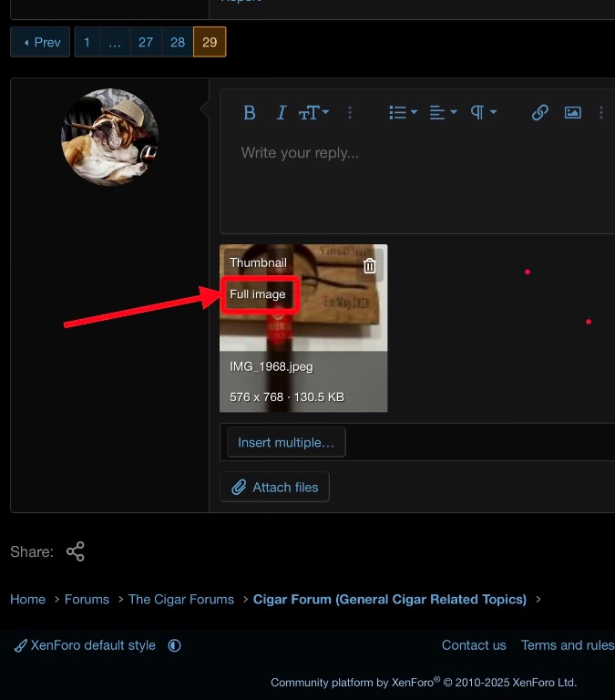Toggle bold formatting in the editor
615x700 pixels.
(x=249, y=113)
